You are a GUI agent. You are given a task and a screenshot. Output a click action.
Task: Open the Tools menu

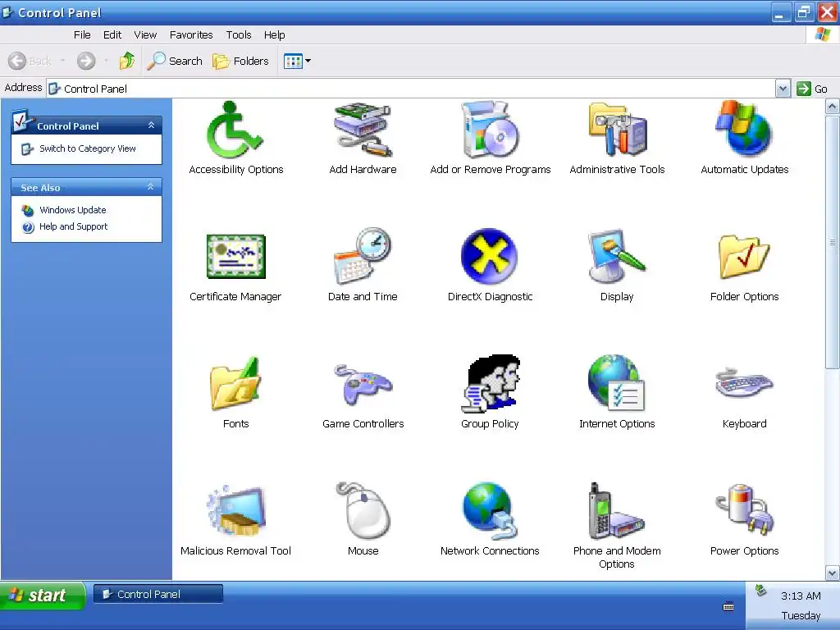point(239,34)
